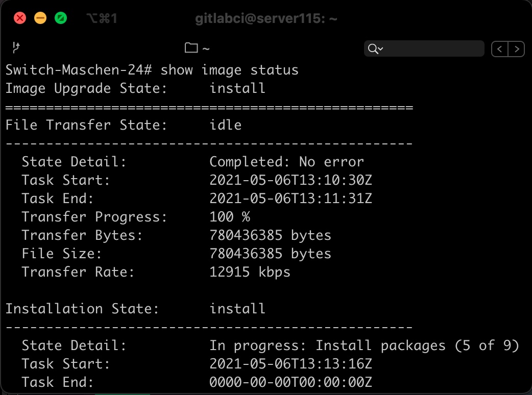
Task: Open search options dropdown chevron
Action: (381, 49)
